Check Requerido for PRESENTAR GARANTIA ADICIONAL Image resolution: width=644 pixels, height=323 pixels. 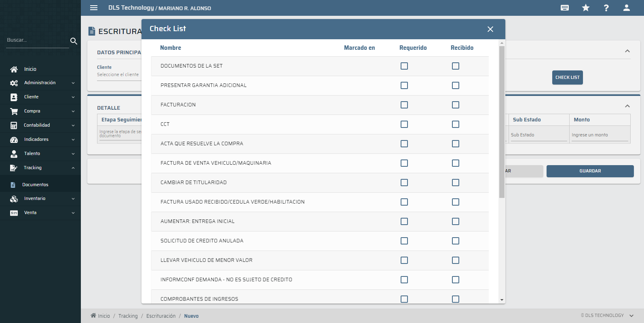point(404,85)
